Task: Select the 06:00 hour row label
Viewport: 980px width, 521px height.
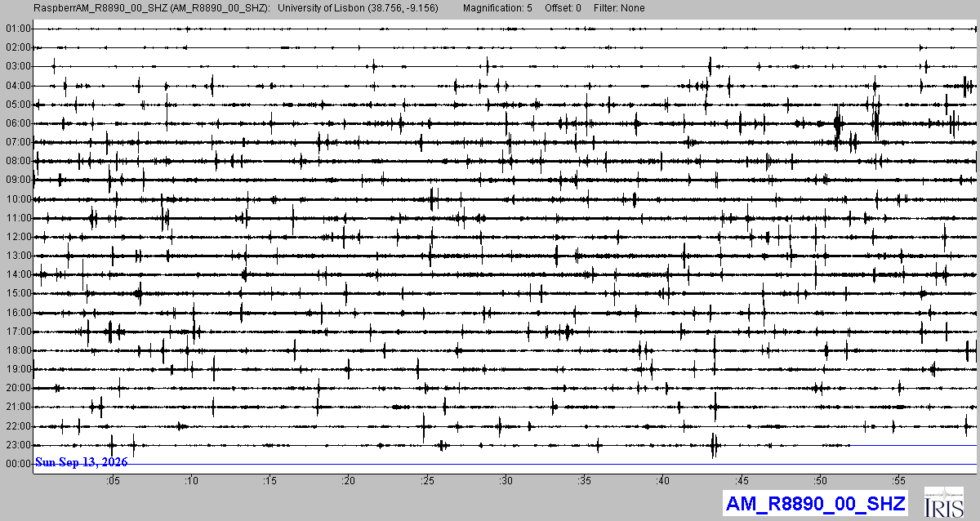Action: [18, 123]
